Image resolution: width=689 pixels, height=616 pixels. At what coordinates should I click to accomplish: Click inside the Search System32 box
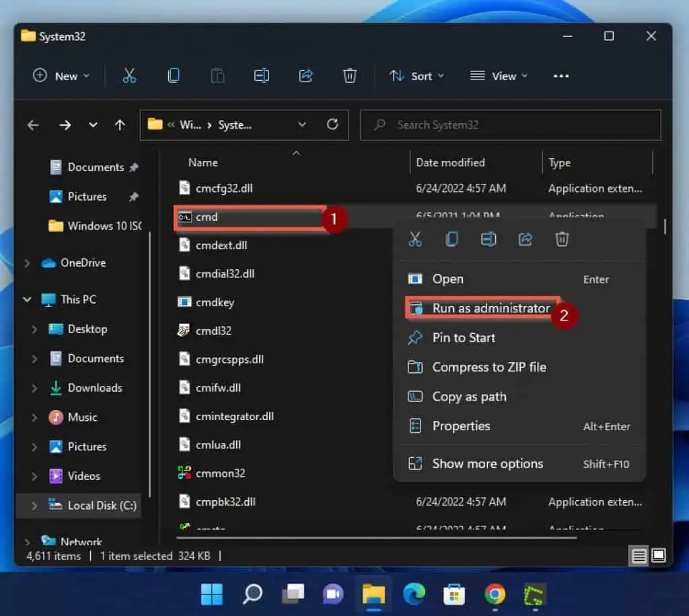click(x=510, y=125)
